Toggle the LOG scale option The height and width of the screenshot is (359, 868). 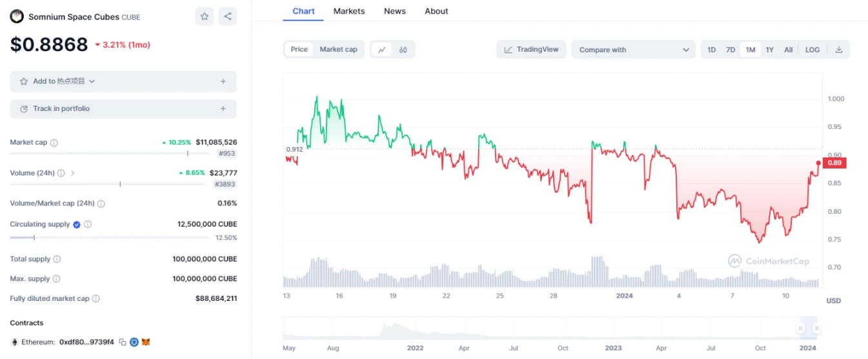(x=812, y=50)
